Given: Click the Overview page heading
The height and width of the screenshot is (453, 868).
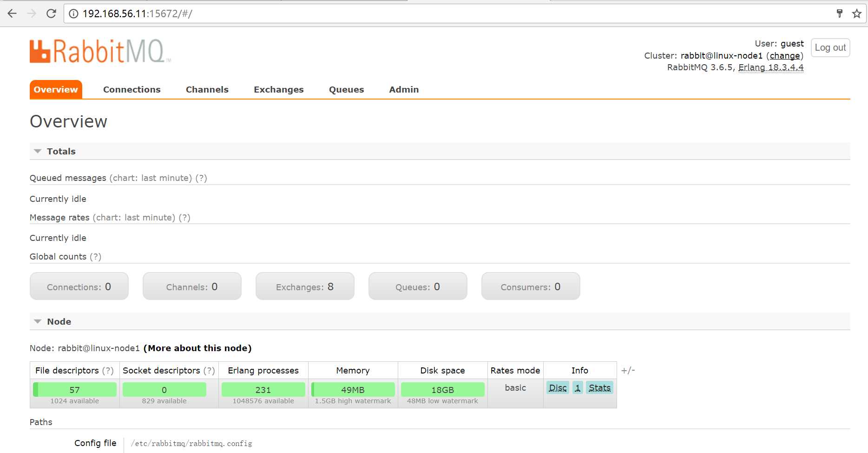Looking at the screenshot, I should 68,121.
